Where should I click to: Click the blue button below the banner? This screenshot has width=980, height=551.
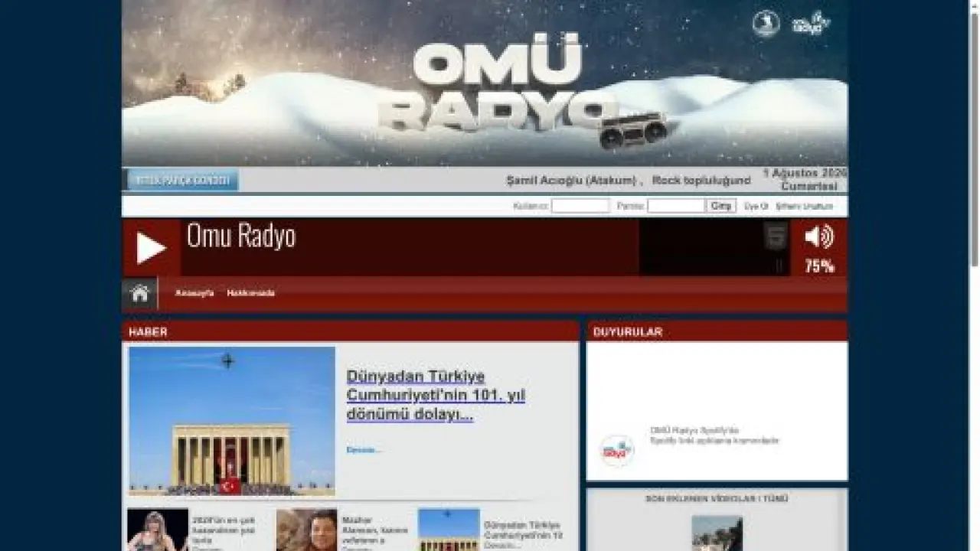pos(182,181)
